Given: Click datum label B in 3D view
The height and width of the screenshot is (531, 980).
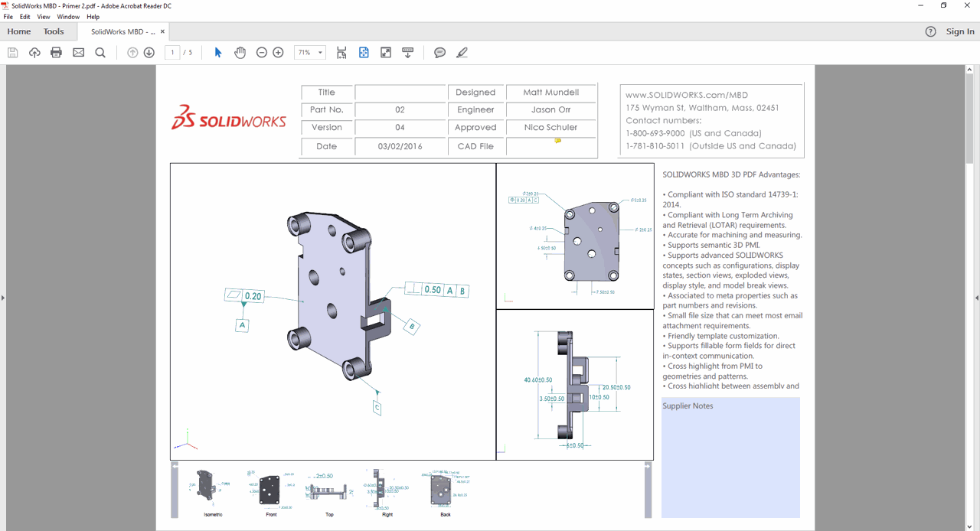Looking at the screenshot, I should pos(412,327).
